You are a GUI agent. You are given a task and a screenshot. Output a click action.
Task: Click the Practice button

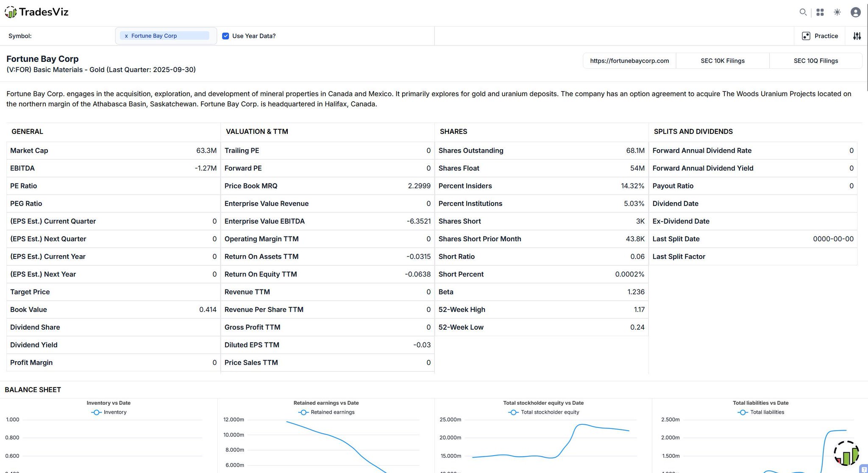click(826, 36)
